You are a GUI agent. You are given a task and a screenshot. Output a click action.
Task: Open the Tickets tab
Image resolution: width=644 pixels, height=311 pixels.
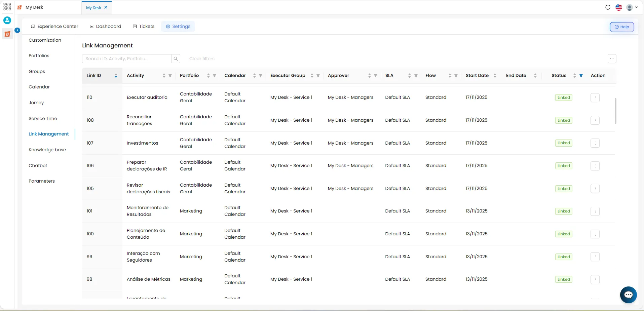tap(144, 27)
